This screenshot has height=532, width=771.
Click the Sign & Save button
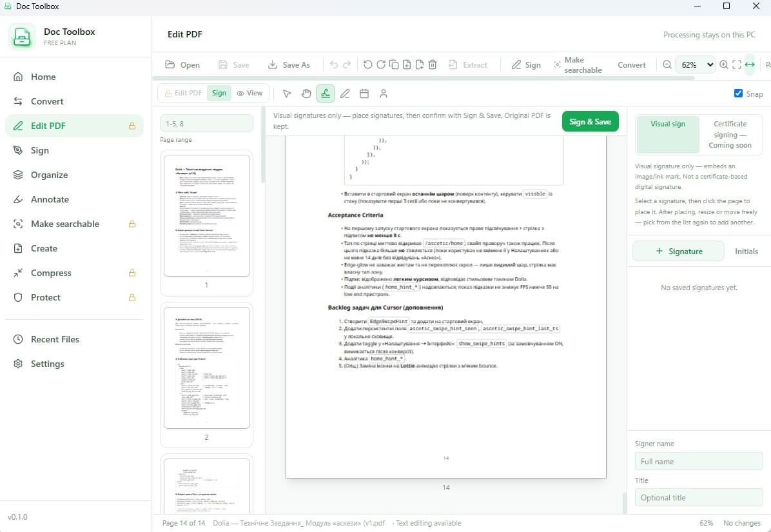click(590, 121)
